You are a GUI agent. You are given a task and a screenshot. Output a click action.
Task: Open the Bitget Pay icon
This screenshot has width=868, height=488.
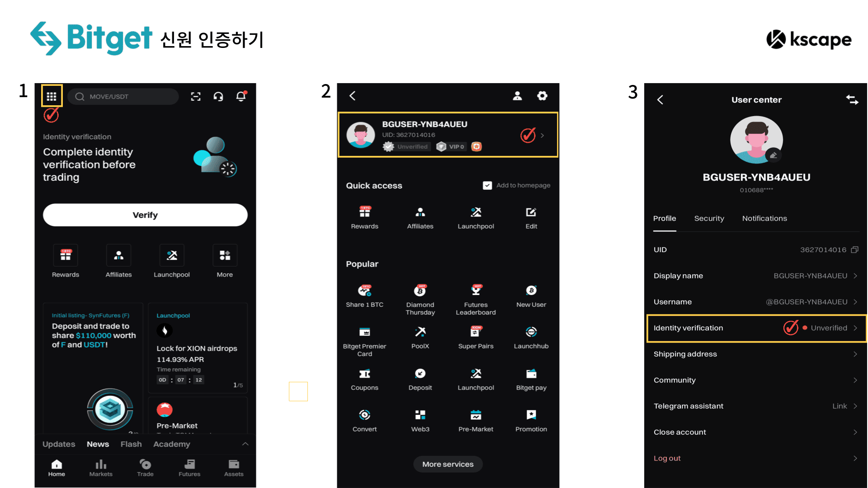tap(529, 374)
